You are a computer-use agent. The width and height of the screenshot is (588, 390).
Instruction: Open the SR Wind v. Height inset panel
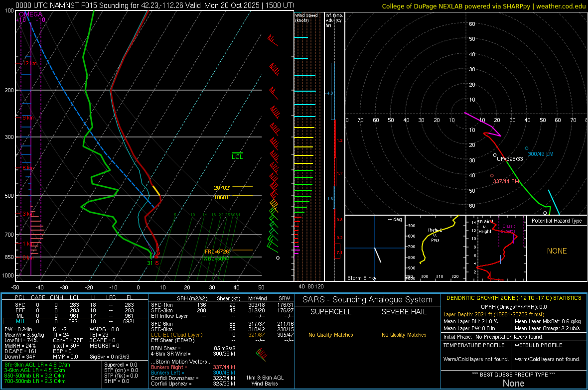click(496, 248)
